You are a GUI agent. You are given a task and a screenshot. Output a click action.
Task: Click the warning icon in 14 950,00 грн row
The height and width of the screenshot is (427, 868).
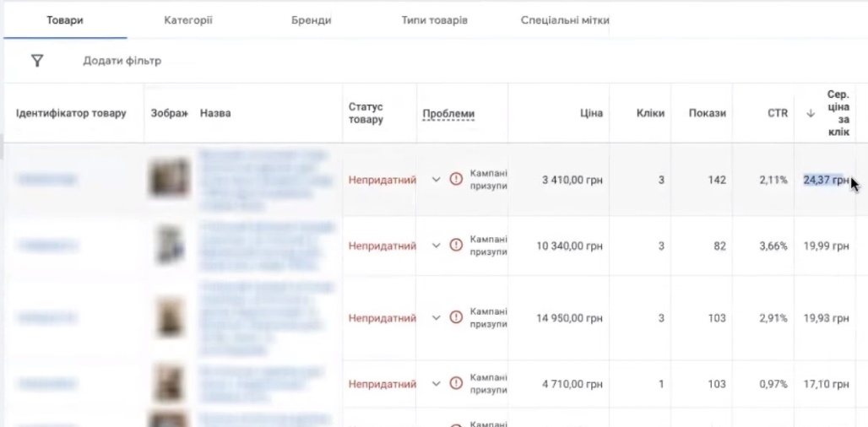pyautogui.click(x=456, y=318)
